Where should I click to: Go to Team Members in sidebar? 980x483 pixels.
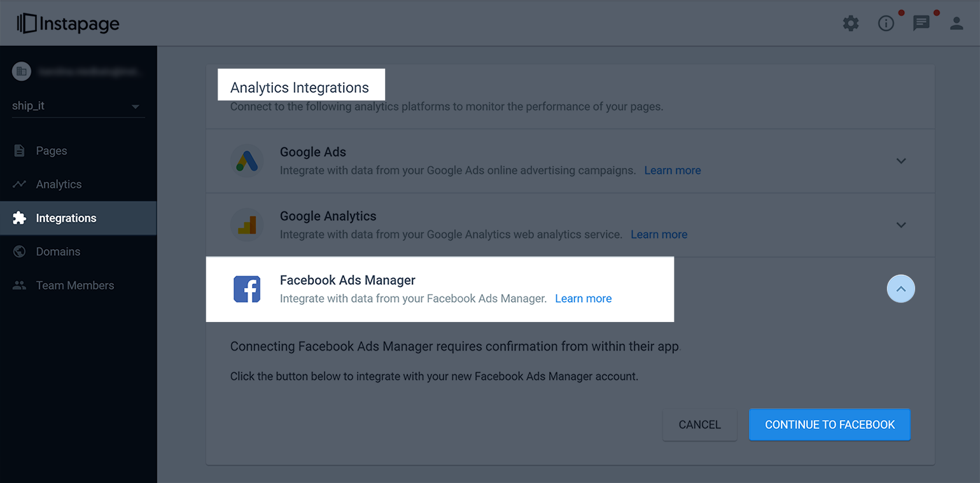click(x=78, y=286)
